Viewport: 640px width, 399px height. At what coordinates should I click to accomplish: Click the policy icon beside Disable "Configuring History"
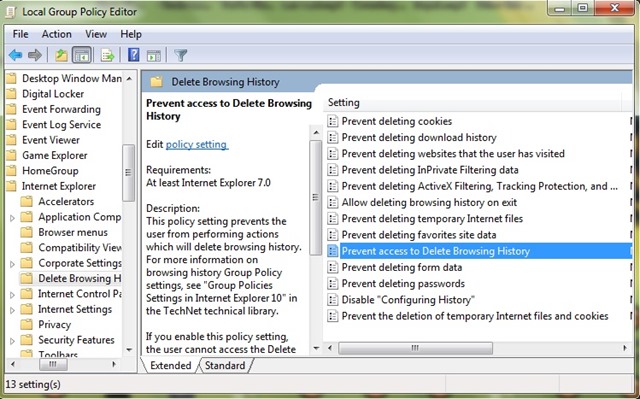pos(333,300)
